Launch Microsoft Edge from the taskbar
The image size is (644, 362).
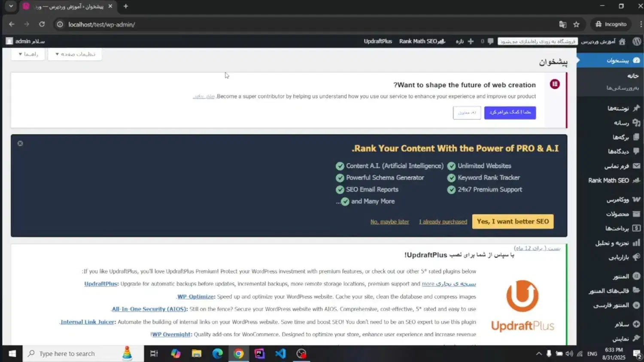pyautogui.click(x=218, y=354)
